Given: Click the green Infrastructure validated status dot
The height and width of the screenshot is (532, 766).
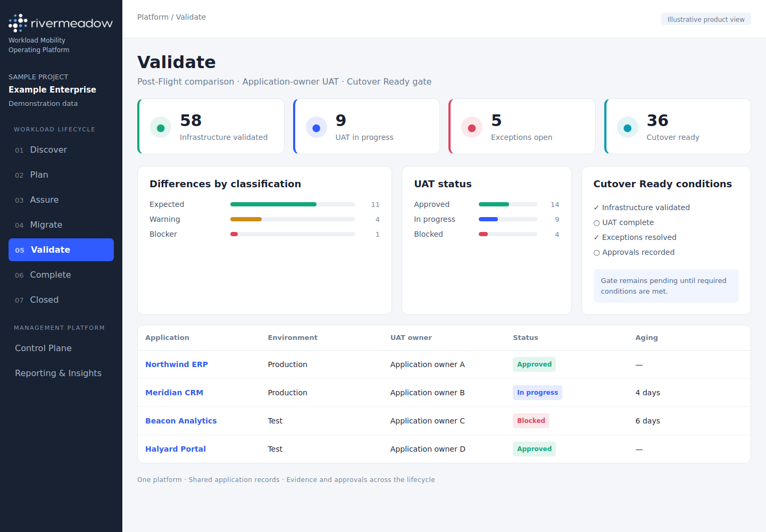Looking at the screenshot, I should click(161, 128).
